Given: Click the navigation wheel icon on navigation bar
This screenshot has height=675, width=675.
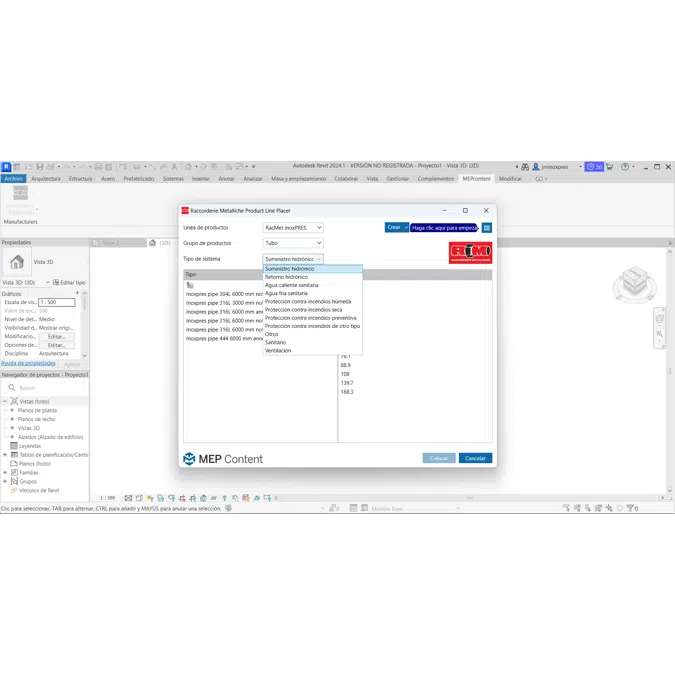Looking at the screenshot, I should click(x=660, y=319).
